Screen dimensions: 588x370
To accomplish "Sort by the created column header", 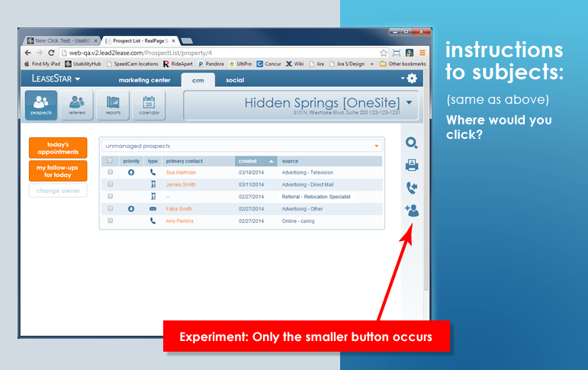I will click(255, 161).
